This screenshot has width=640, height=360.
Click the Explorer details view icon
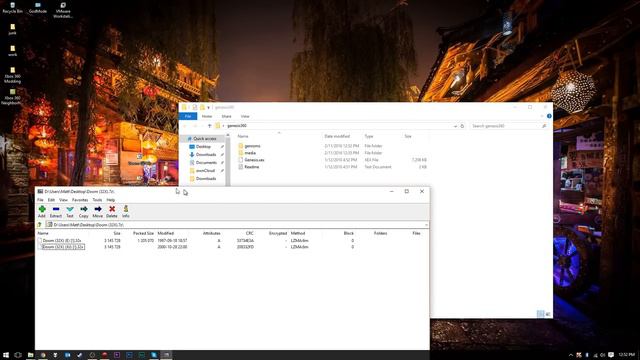[540, 313]
